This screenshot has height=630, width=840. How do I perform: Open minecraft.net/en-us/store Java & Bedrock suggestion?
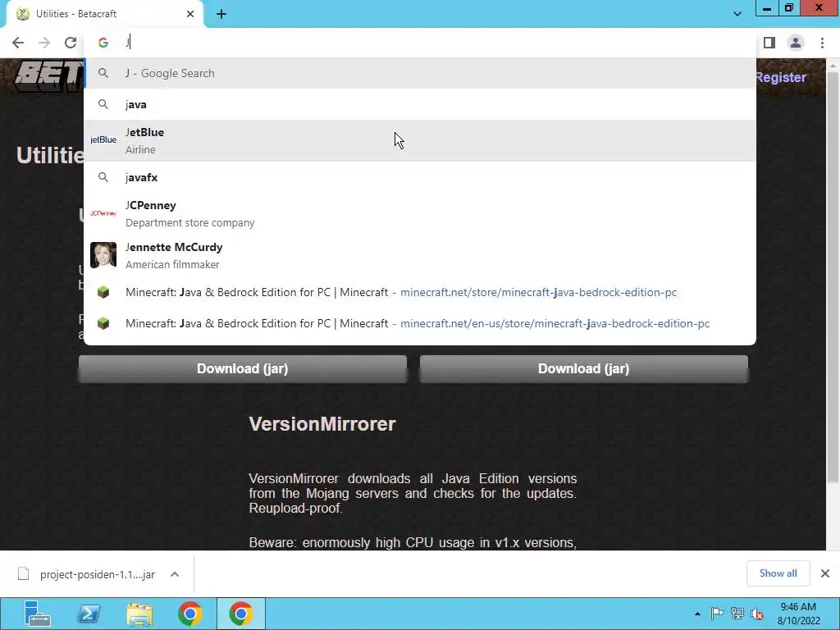(420, 323)
